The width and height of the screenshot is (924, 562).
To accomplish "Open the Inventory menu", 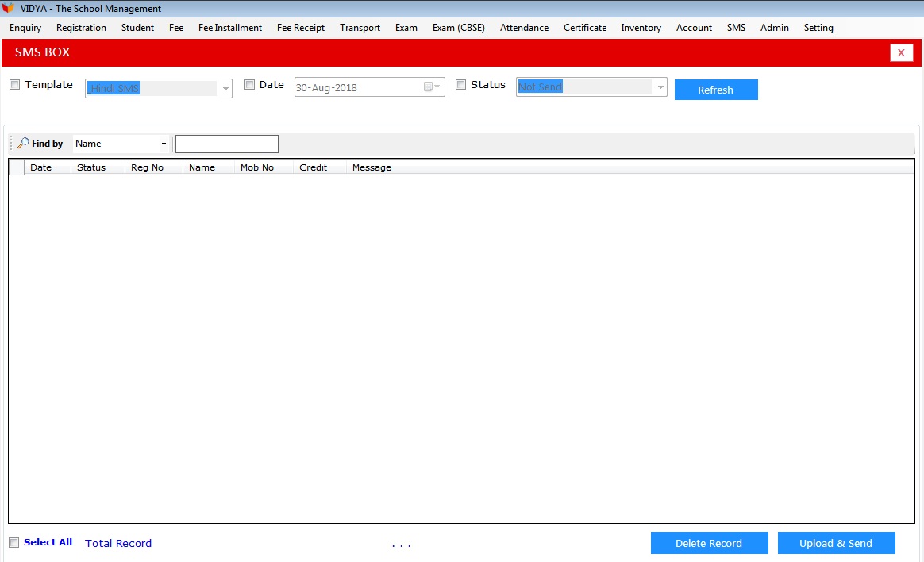I will click(641, 28).
